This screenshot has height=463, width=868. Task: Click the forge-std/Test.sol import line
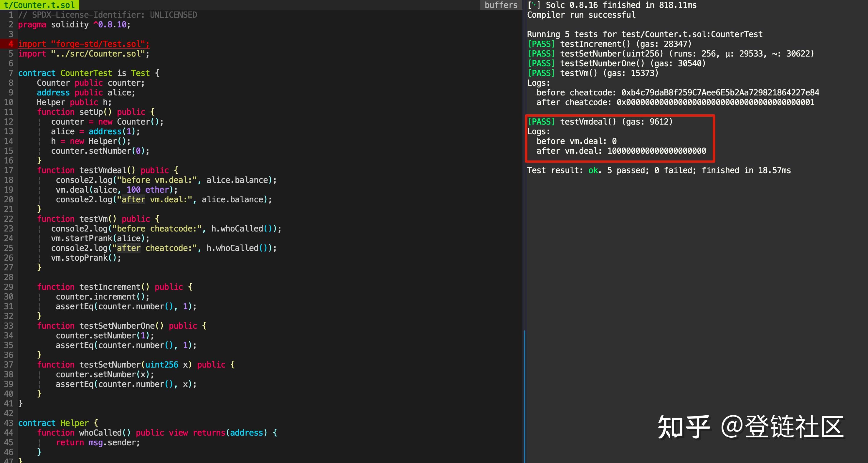pos(84,44)
